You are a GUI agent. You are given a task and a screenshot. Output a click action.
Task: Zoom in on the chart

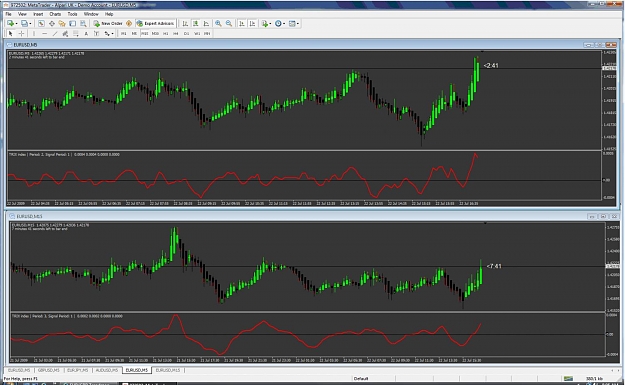(x=218, y=24)
